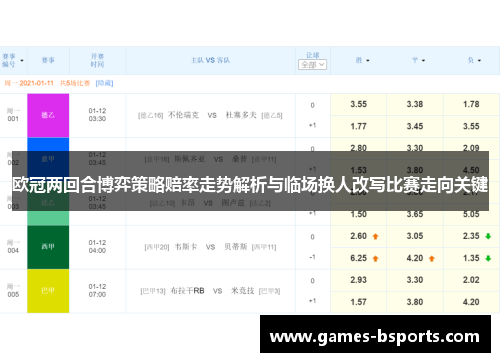The height and width of the screenshot is (362, 500).
Task: Expand the 赛事编号 column sort arrow
Action: (22, 61)
